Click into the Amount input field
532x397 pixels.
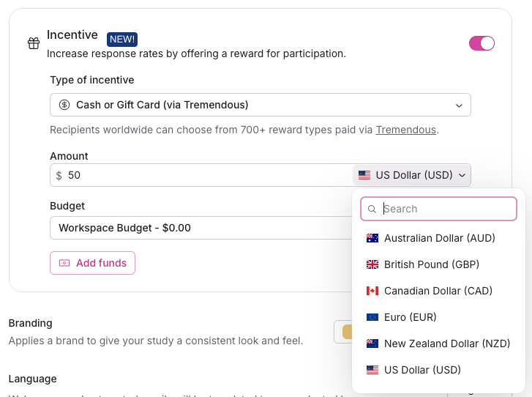pos(205,175)
